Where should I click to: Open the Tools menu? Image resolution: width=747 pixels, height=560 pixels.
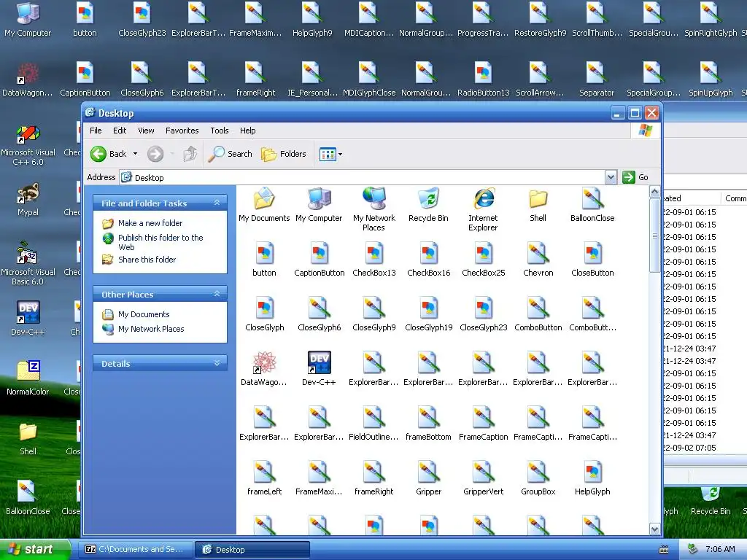click(220, 131)
